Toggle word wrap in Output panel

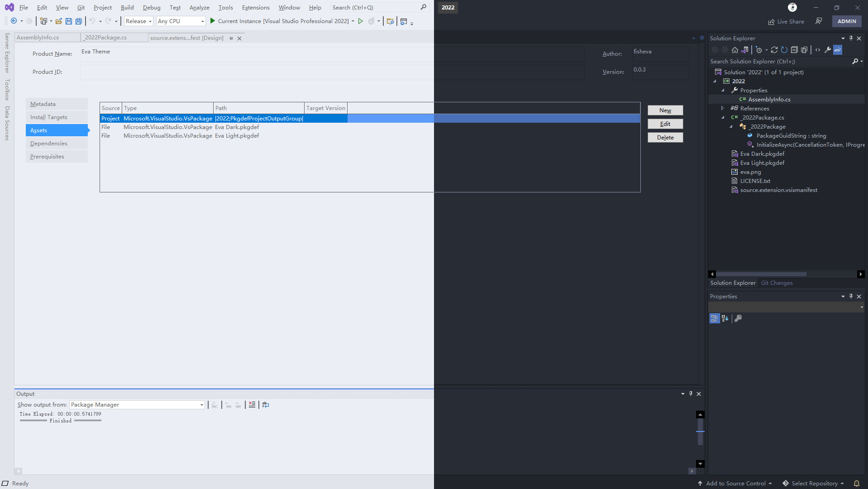266,405
